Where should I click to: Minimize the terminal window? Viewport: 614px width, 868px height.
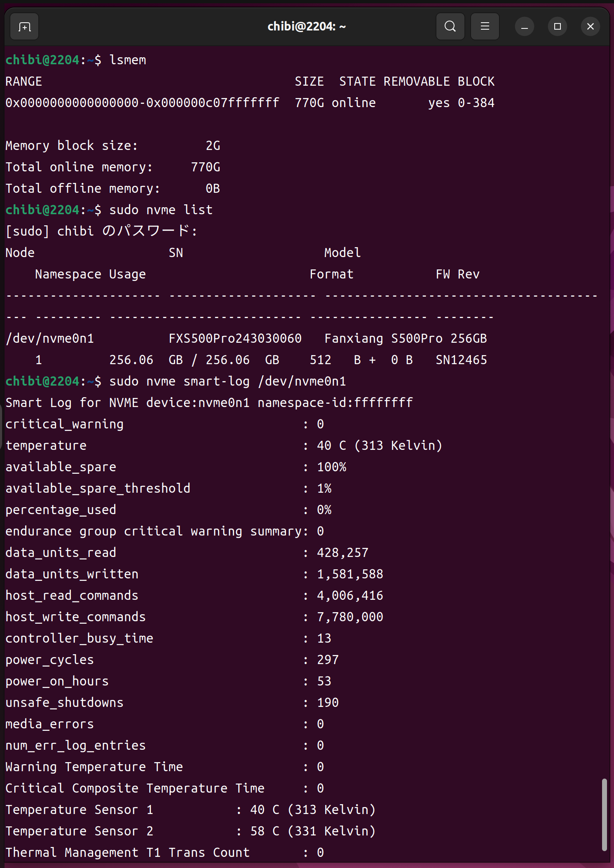524,27
